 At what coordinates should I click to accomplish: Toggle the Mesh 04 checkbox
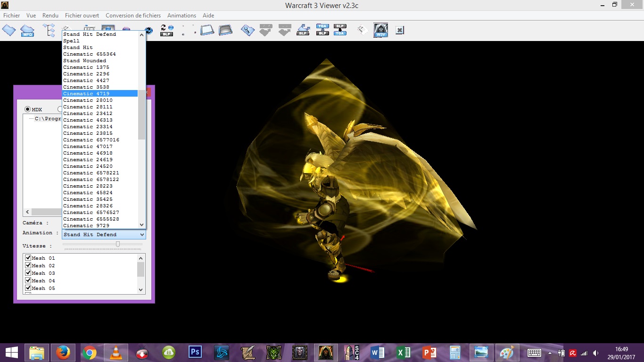click(x=28, y=280)
